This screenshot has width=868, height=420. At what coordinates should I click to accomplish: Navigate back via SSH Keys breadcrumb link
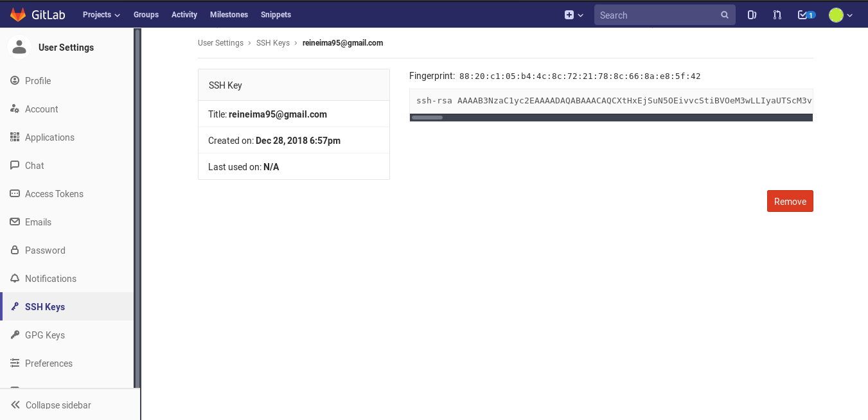pyautogui.click(x=272, y=42)
